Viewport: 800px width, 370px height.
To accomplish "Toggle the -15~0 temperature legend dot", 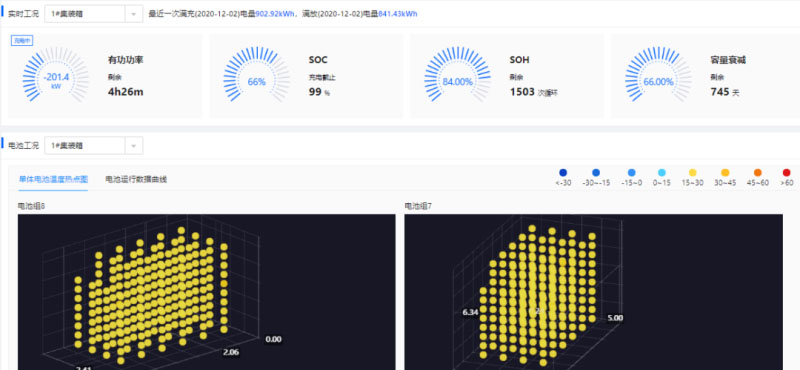I will (x=632, y=173).
